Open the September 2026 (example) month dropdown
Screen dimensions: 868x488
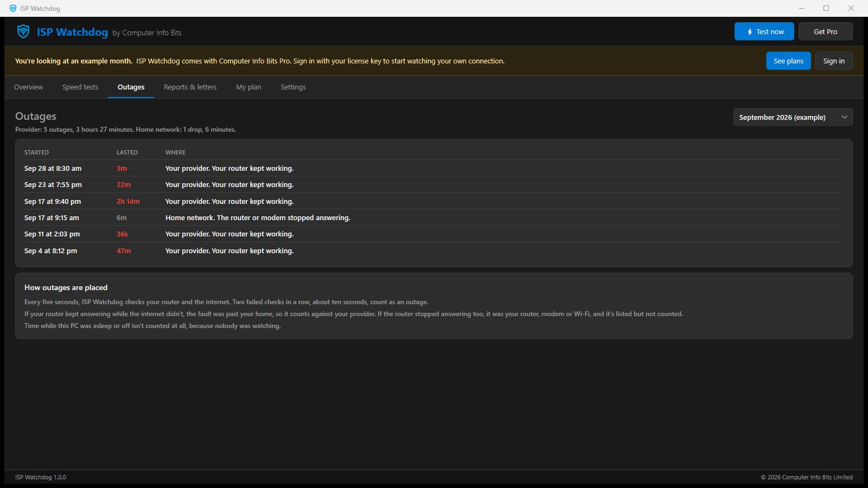[793, 117]
